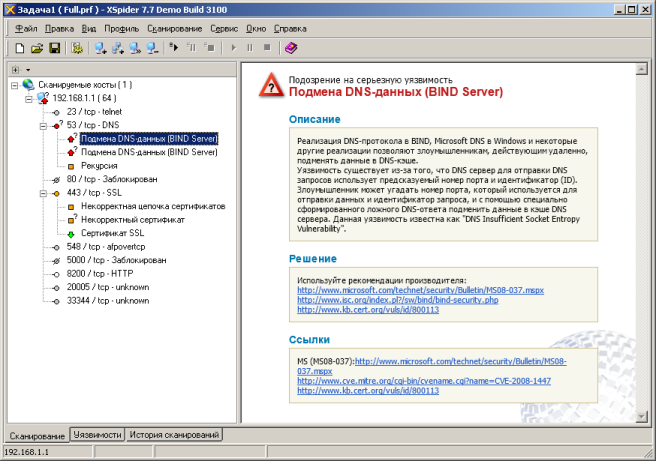Screen dimensions: 656x461
Task: Select 548 / tcp - afpovertcp
Action: (x=106, y=247)
